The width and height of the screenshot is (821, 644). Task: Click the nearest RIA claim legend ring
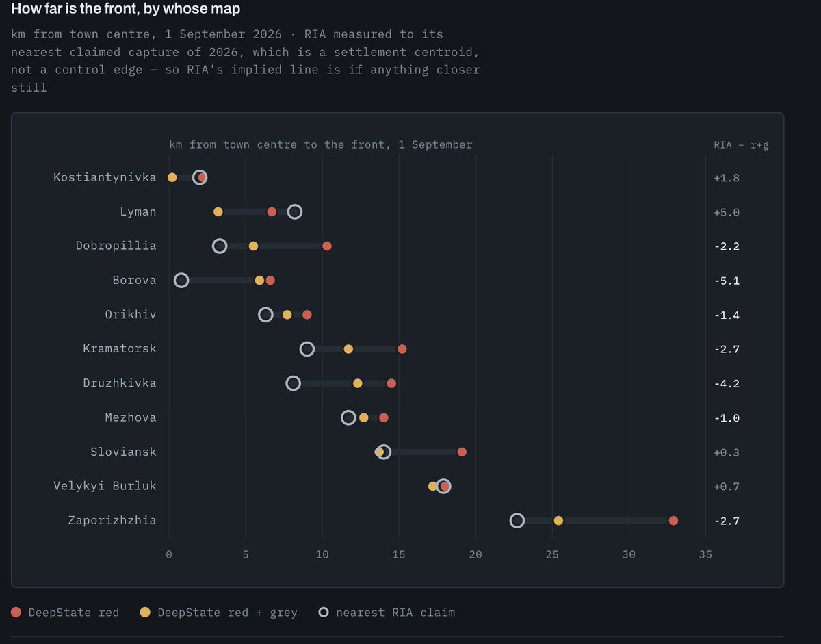click(x=324, y=613)
